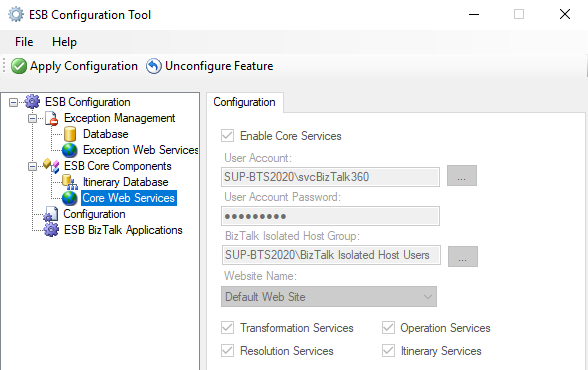The height and width of the screenshot is (370, 588).
Task: Click the Core Web Services globe icon
Action: (x=70, y=198)
